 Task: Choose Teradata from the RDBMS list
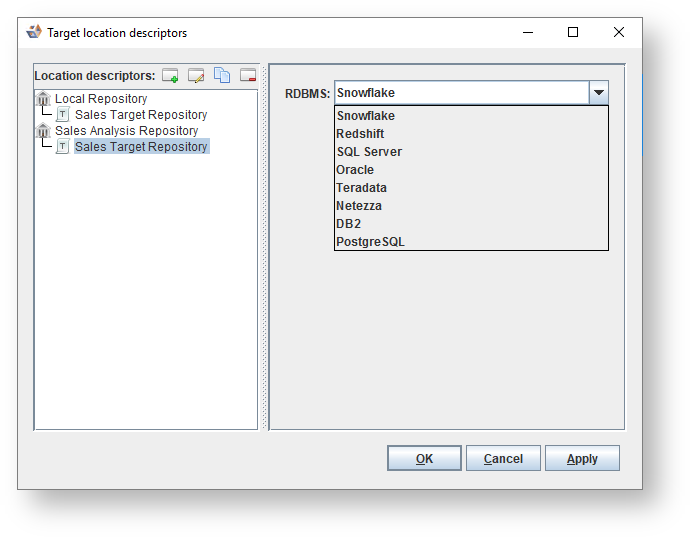[472, 188]
